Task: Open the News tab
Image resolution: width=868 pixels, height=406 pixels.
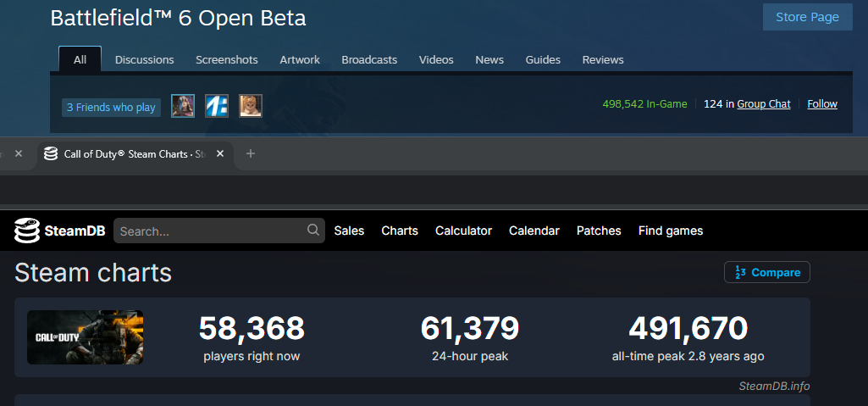Action: click(489, 60)
